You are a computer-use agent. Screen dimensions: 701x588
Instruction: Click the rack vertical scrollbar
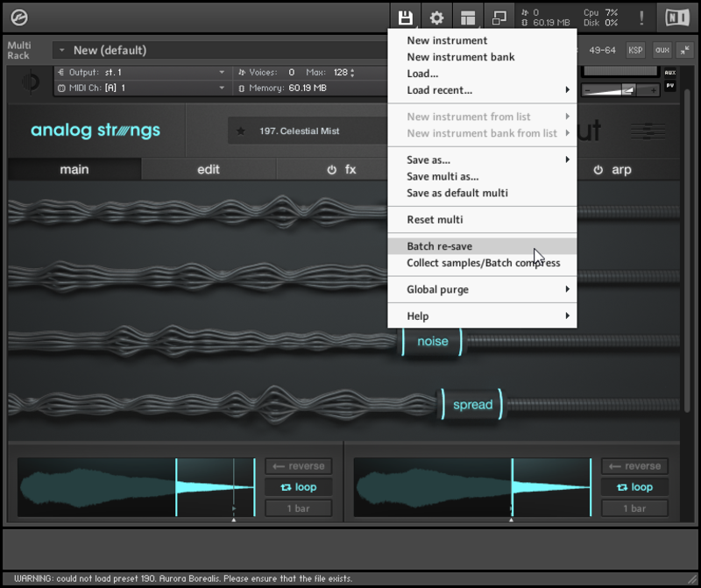(x=688, y=251)
